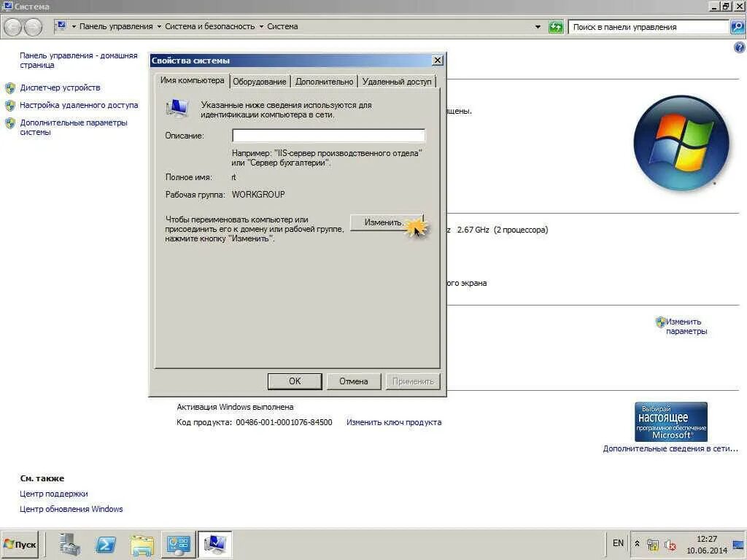Click product code 00486-001-0001076-84500
Image resolution: width=747 pixels, height=560 pixels.
click(284, 422)
